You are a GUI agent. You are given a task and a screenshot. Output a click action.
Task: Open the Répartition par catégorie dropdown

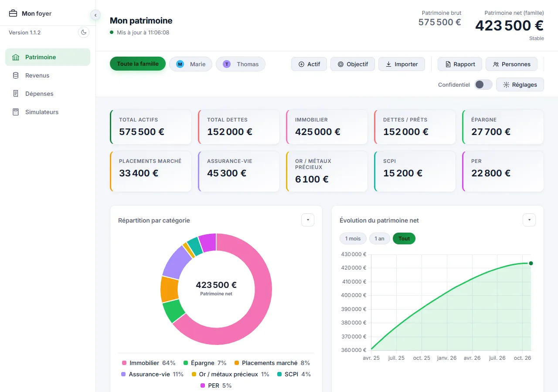[308, 220]
